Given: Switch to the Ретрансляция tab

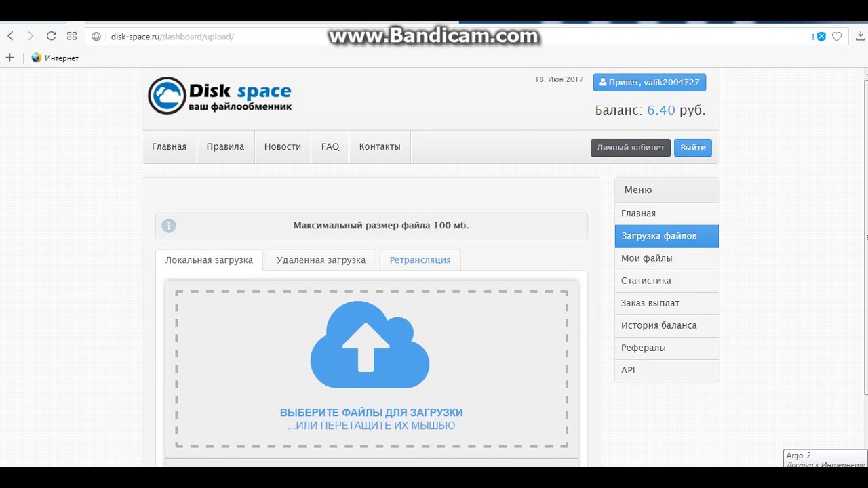Looking at the screenshot, I should 420,260.
